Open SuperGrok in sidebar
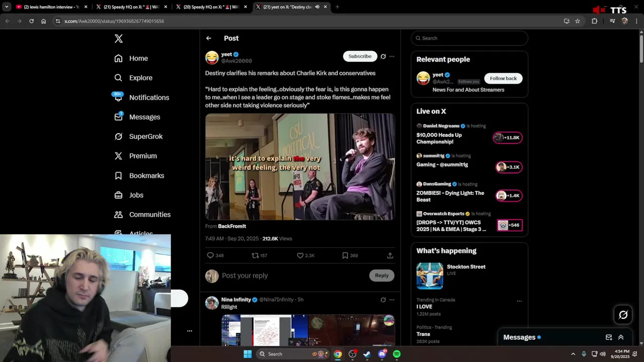This screenshot has height=362, width=644. (138, 137)
